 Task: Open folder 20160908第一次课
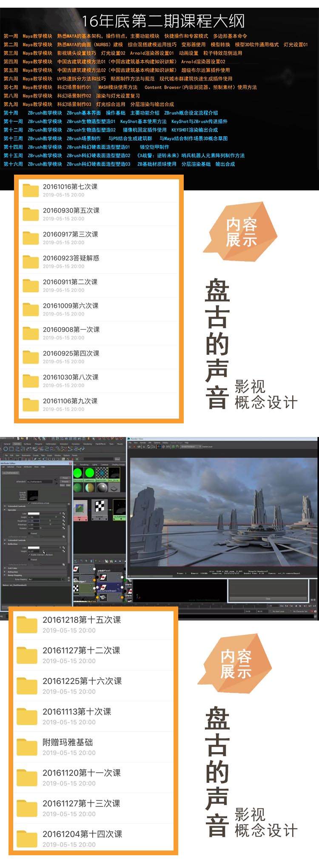tap(99, 333)
